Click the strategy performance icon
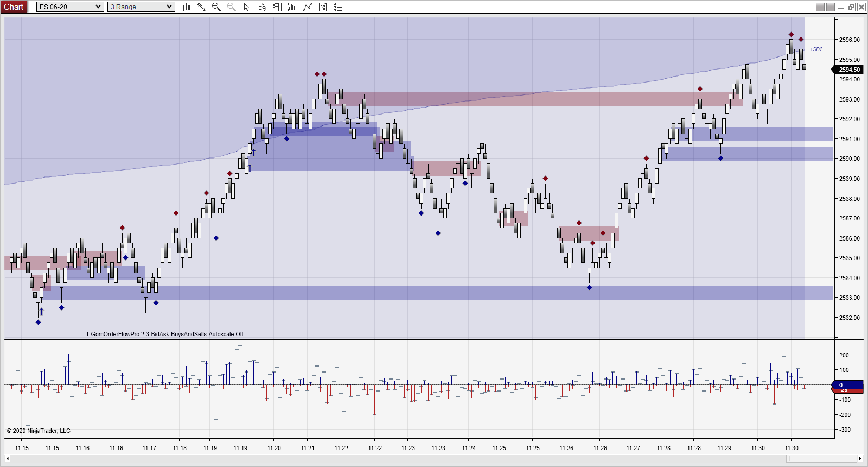Image resolution: width=868 pixels, height=467 pixels. click(323, 7)
